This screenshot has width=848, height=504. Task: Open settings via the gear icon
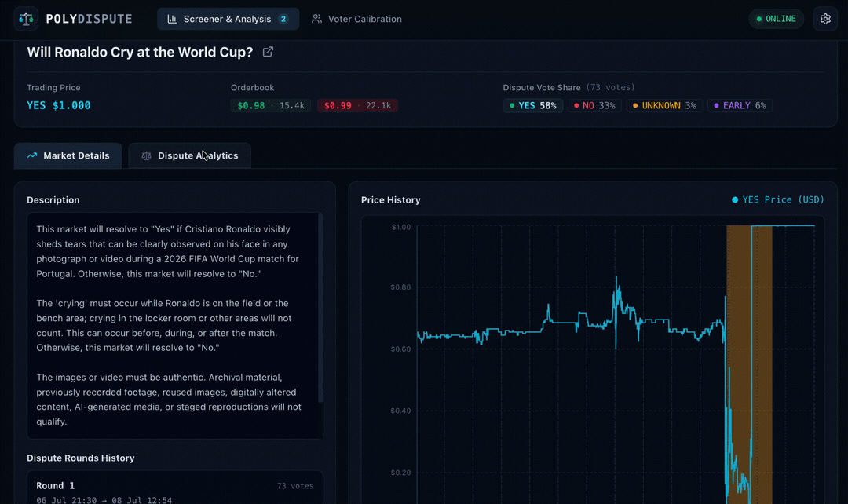825,19
